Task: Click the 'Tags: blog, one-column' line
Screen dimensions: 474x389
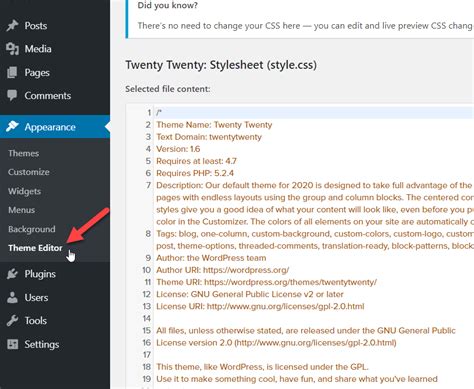Action: tap(314, 240)
